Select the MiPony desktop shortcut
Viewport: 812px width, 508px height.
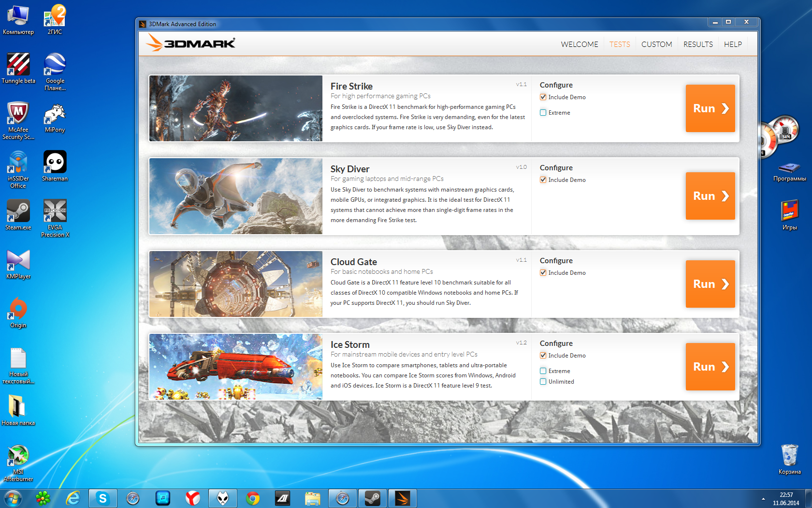(x=55, y=118)
